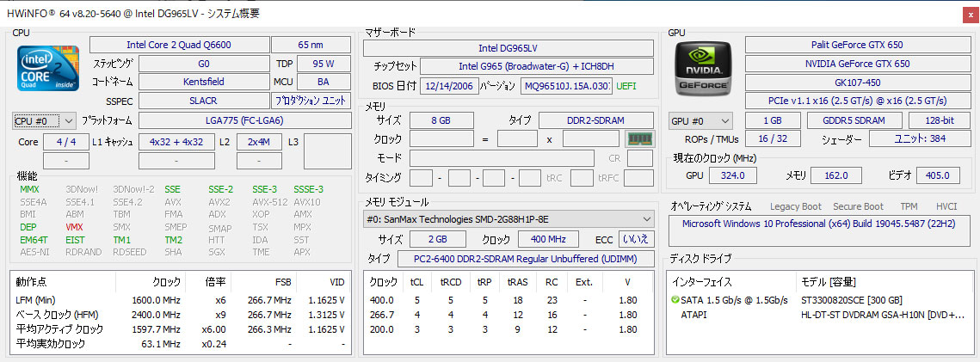The image size is (980, 362).
Task: Click the ECC いいえ value
Action: [636, 240]
